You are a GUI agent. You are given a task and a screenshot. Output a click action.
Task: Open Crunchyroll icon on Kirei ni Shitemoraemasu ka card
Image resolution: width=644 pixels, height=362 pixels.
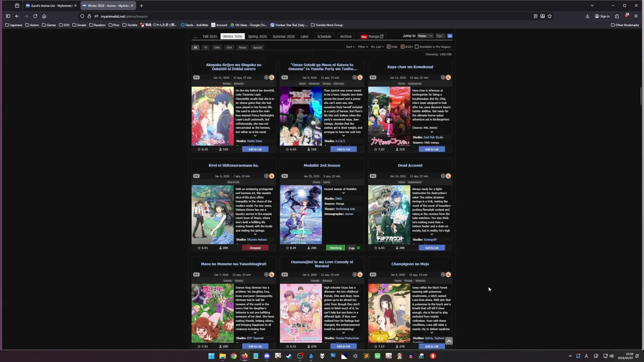272,176
